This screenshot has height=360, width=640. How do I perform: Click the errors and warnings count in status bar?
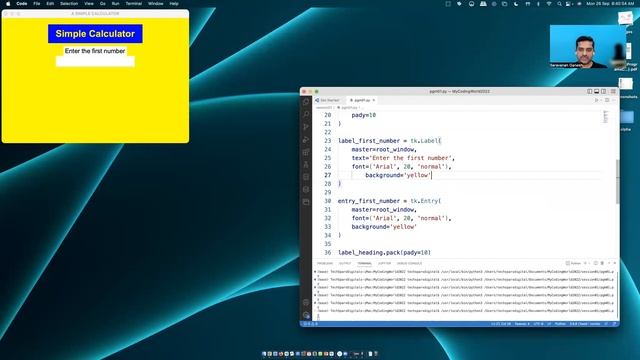pos(311,324)
